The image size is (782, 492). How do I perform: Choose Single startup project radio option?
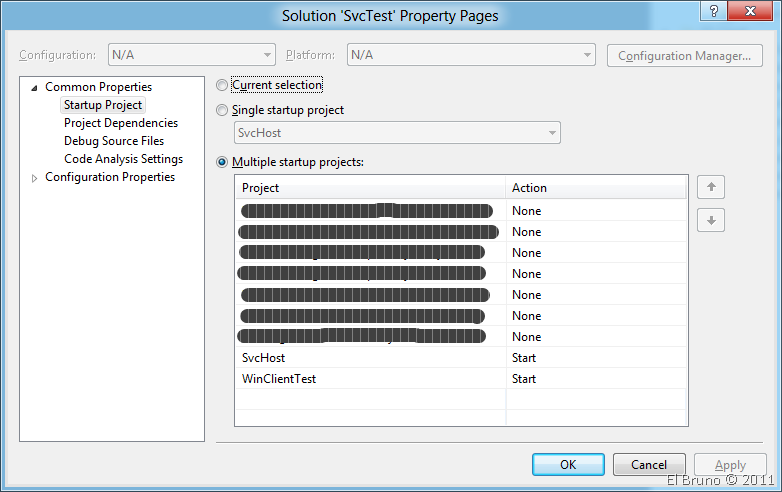(x=223, y=110)
